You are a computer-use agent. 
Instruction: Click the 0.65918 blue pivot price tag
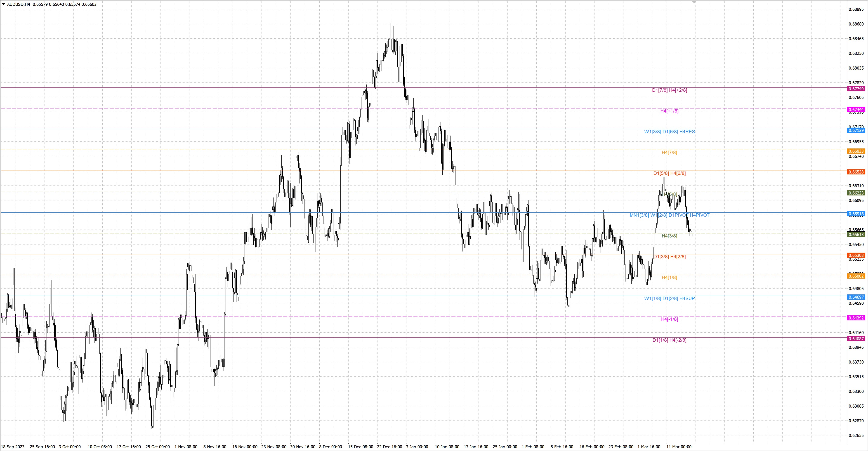pos(856,214)
